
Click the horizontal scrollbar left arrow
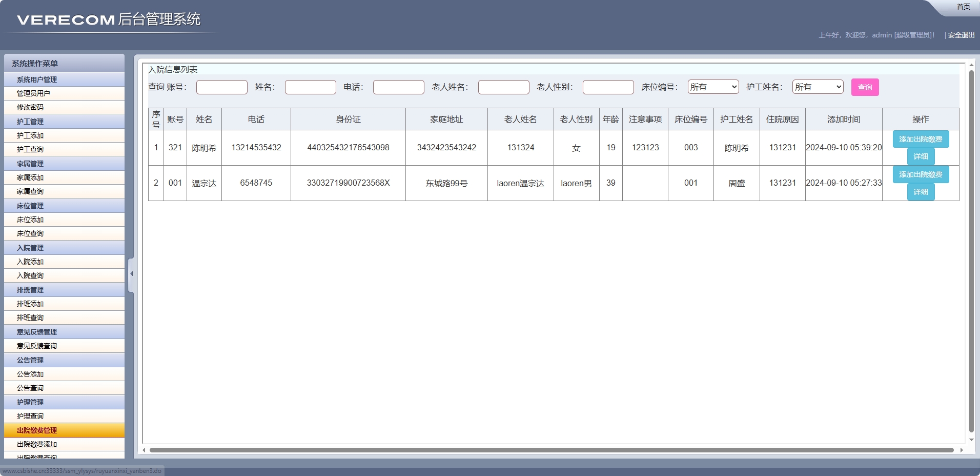[144, 450]
